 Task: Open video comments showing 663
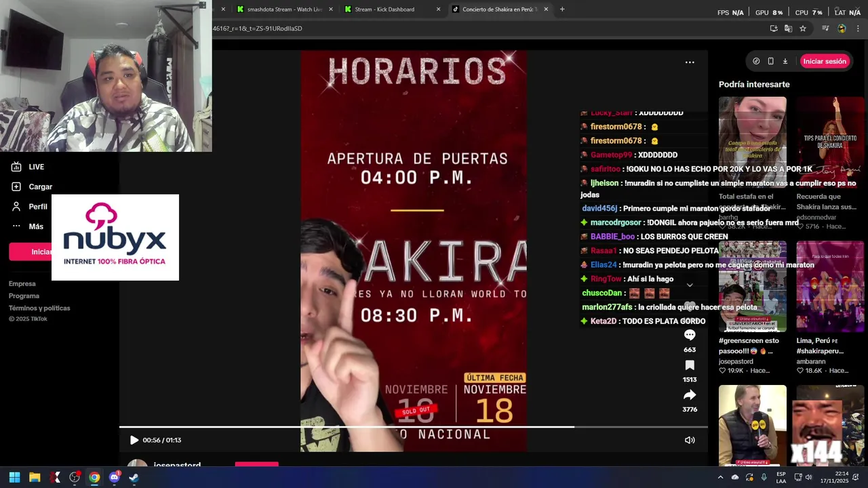coord(690,335)
